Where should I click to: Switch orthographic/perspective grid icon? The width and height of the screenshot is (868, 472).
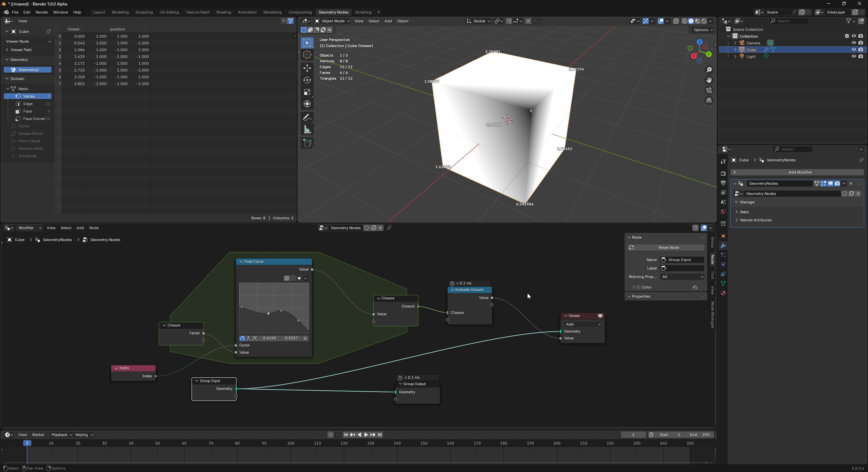pyautogui.click(x=709, y=100)
